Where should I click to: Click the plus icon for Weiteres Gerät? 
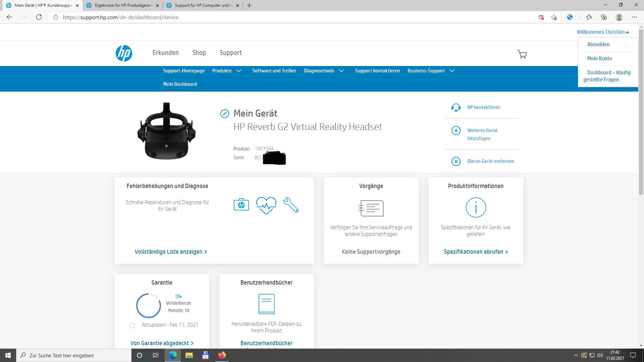click(456, 131)
